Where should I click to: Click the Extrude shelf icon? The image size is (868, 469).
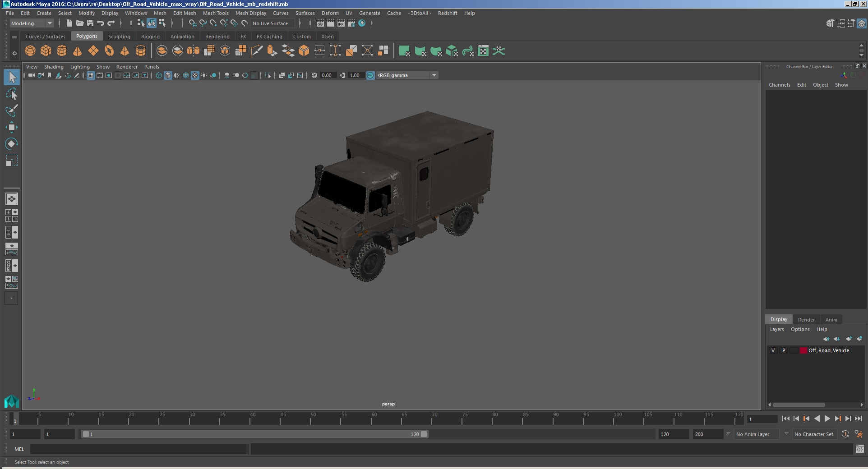coord(272,51)
